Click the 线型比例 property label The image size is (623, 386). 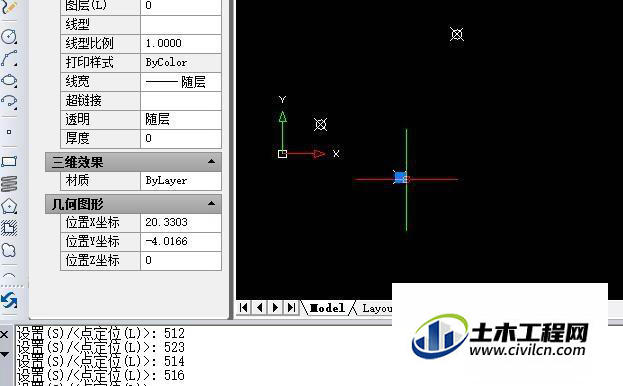[x=89, y=43]
